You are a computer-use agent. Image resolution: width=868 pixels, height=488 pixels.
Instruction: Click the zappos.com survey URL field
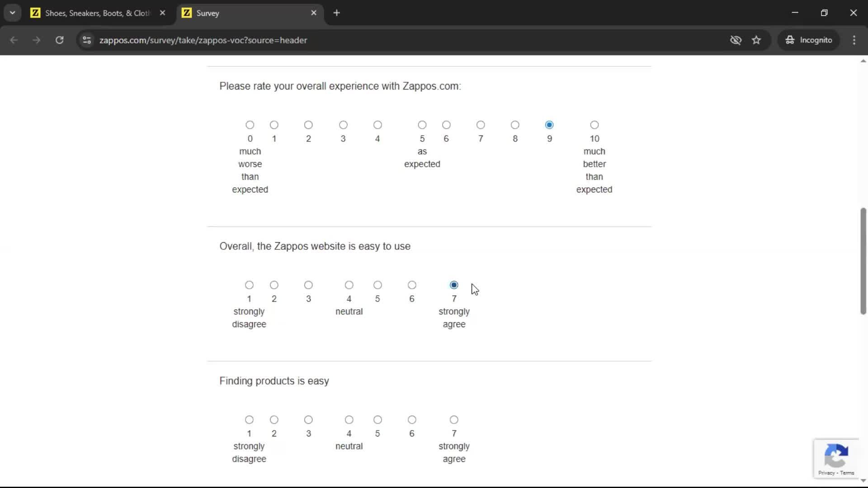point(203,40)
